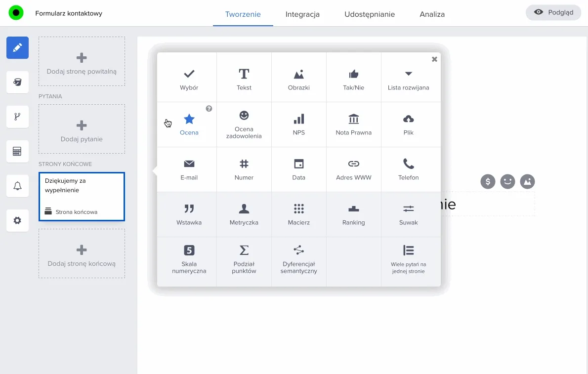
Task: Click Dodaj stronę powitalną
Action: (x=82, y=61)
